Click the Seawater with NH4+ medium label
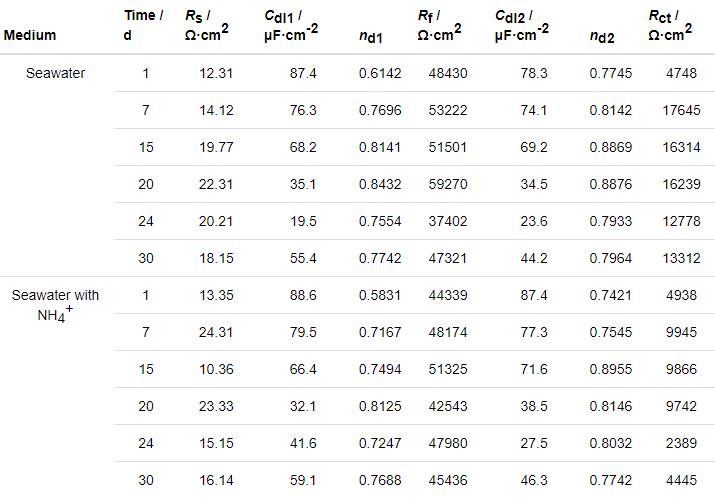Screen dimensions: 715x499 pyautogui.click(x=56, y=304)
